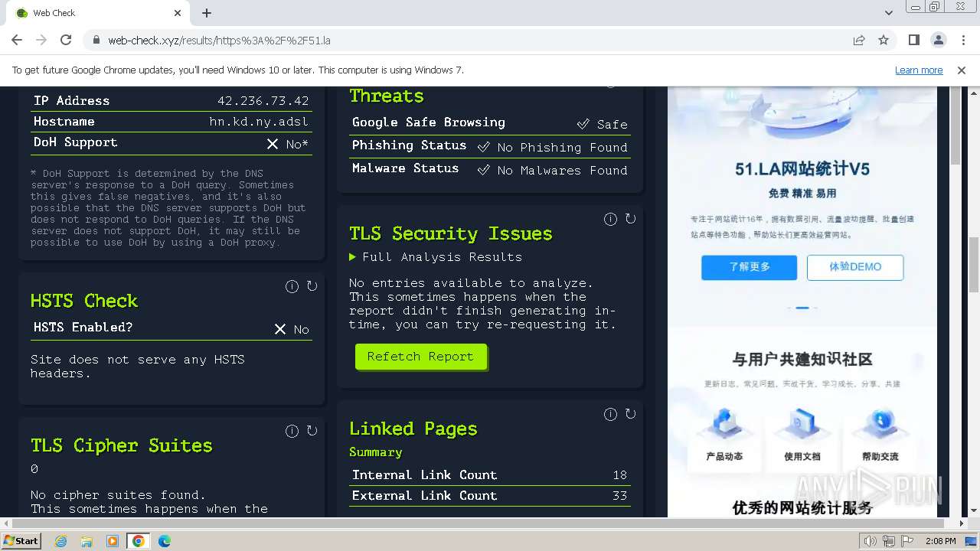Click the Internal Link Count row
This screenshot has width=980, height=551.
pyautogui.click(x=490, y=475)
